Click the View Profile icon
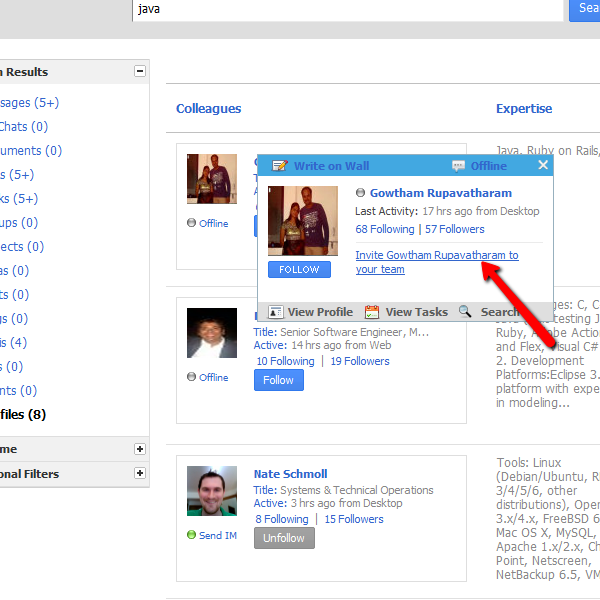Viewport: 600px width, 600px height. tap(276, 312)
